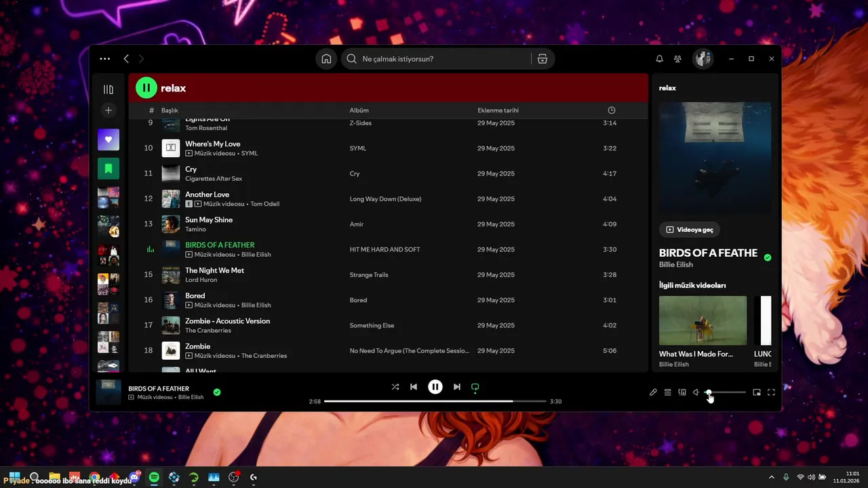The width and height of the screenshot is (868, 488).
Task: Enter full screen player view
Action: pos(771,392)
